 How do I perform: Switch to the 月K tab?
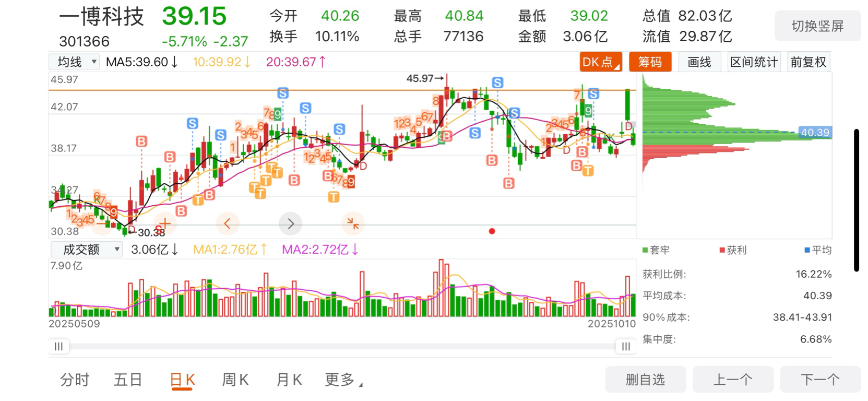[289, 380]
